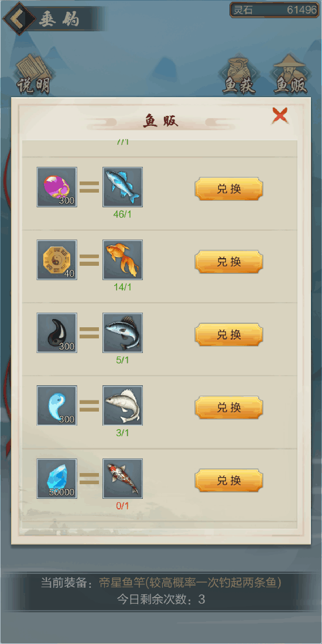Select the koi fish icon showing 0/1
Screen dimensions: 322x644
[122, 478]
